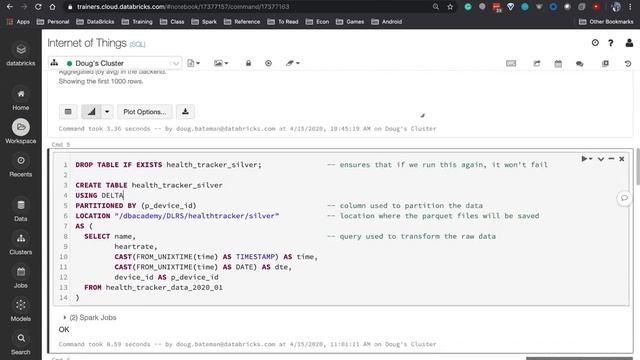Grab the chart resize handle

point(422,116)
